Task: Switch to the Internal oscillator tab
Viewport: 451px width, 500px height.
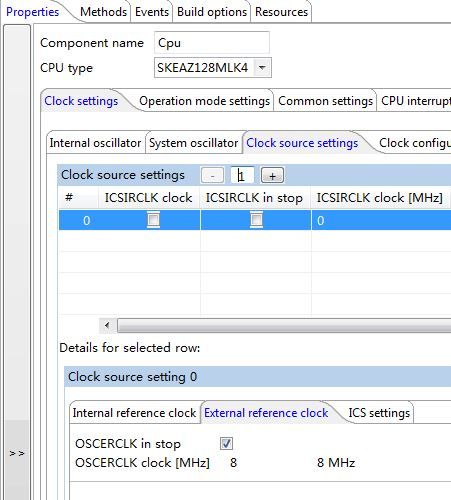Action: (95, 143)
